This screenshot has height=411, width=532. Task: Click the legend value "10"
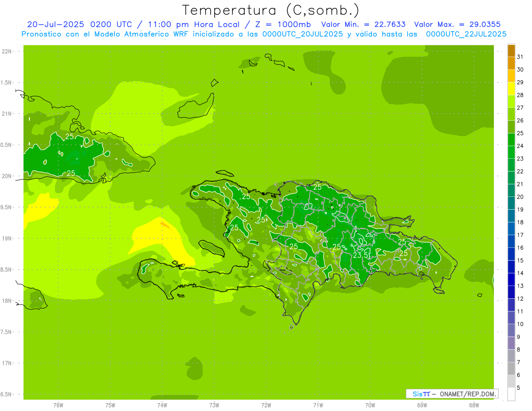click(520, 324)
